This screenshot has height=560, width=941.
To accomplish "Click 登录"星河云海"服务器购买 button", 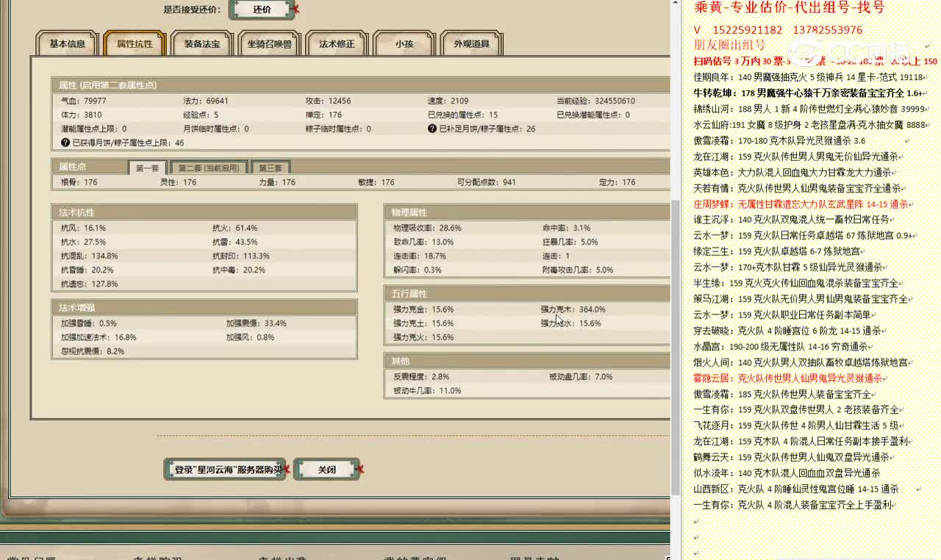I will point(223,470).
